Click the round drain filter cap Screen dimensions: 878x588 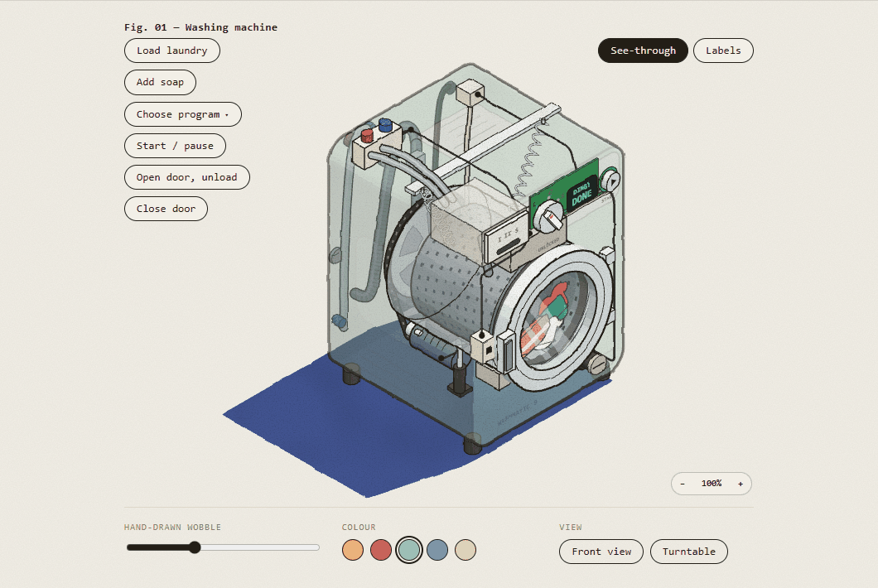[597, 364]
